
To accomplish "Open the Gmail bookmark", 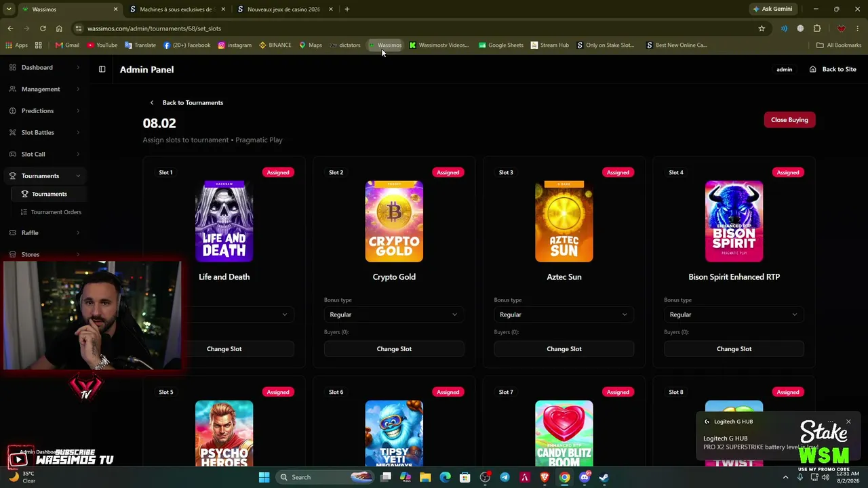I will (67, 45).
